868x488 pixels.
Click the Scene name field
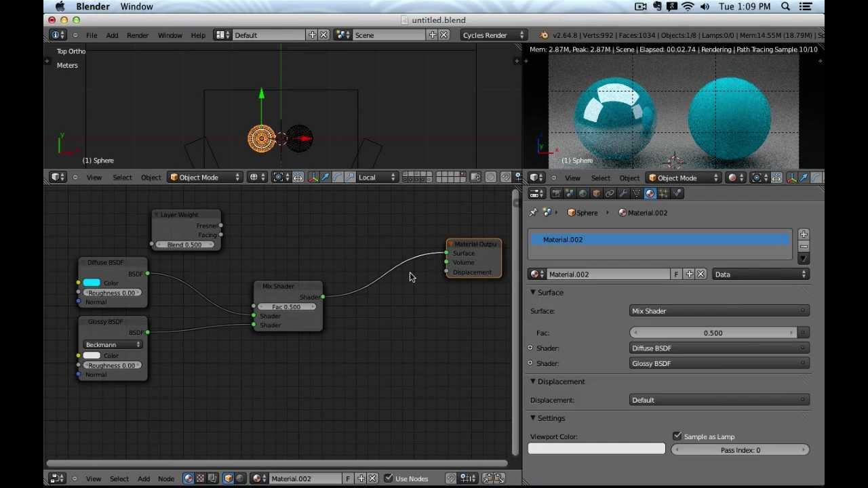tap(389, 35)
